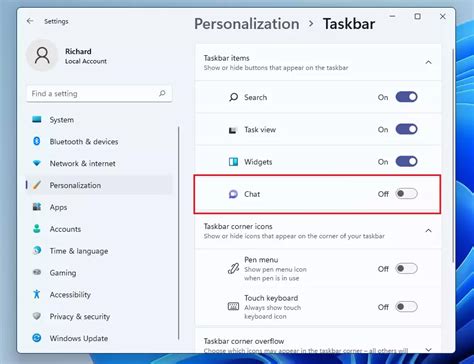
Task: Click the Search magnifier icon in Taskbar items
Action: click(x=234, y=97)
